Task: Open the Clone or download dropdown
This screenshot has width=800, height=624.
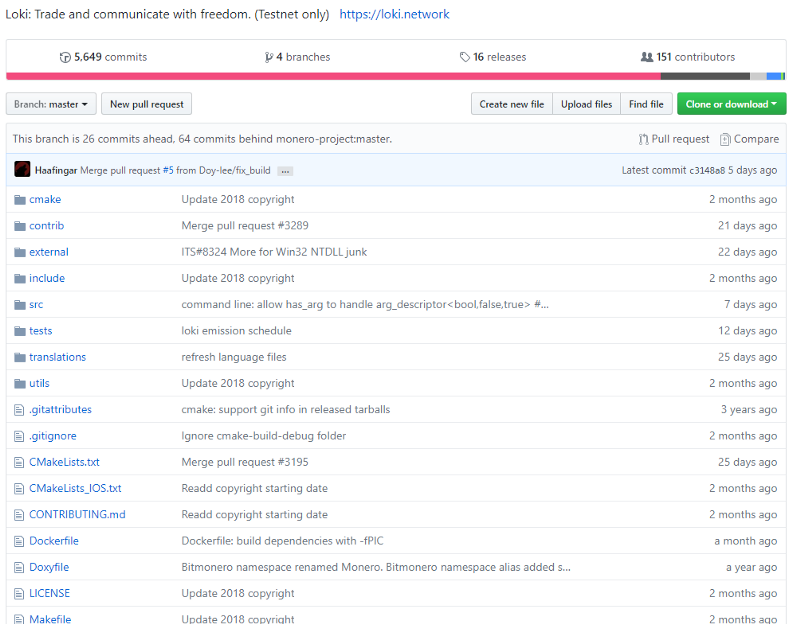Action: pyautogui.click(x=732, y=104)
